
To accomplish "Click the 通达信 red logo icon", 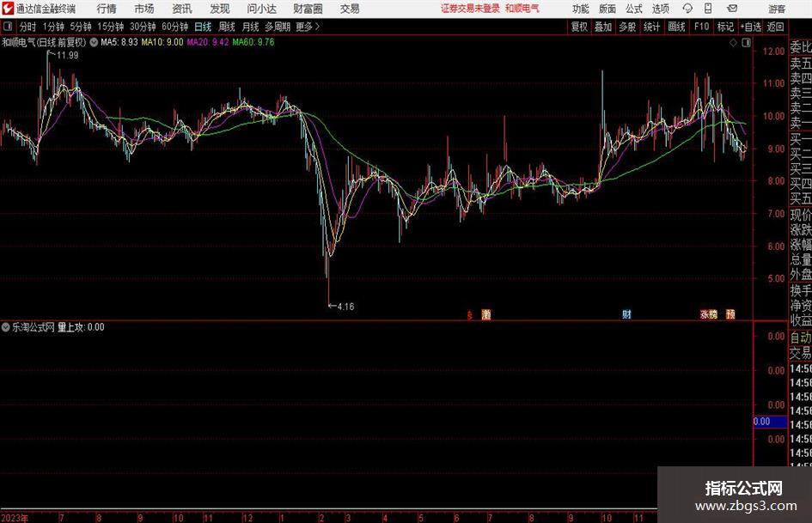I will (x=8, y=9).
